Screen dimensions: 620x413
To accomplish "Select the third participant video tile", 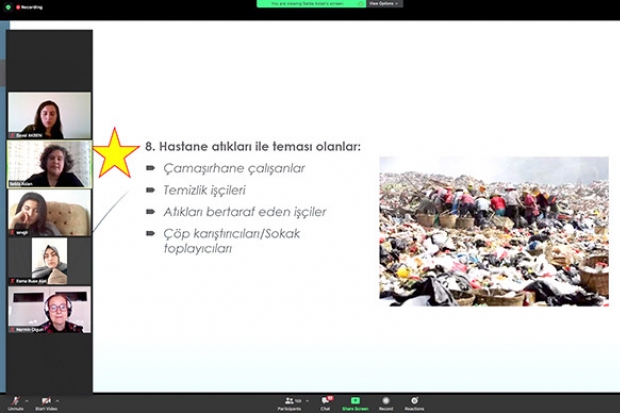I will pos(49,212).
